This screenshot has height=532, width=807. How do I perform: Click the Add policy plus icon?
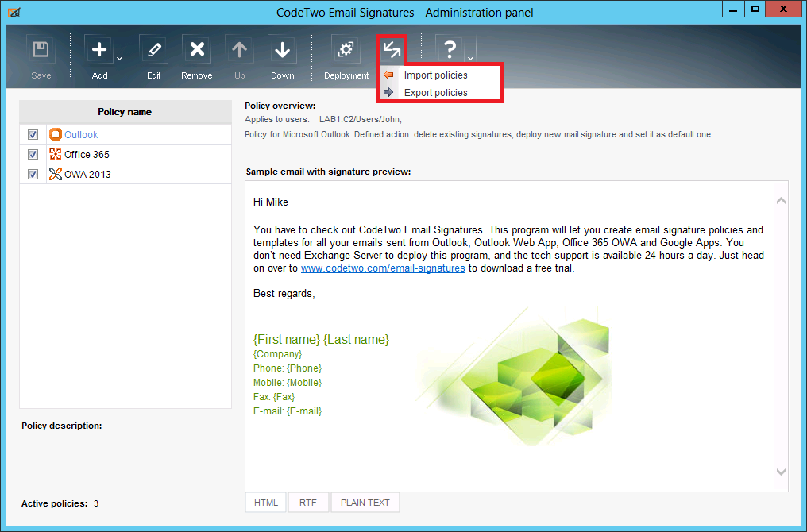click(98, 50)
